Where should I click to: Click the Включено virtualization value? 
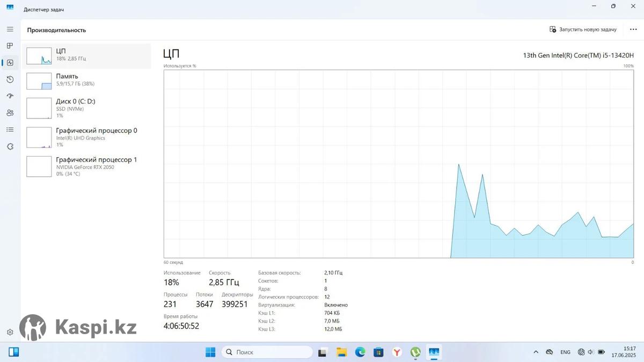tap(336, 305)
